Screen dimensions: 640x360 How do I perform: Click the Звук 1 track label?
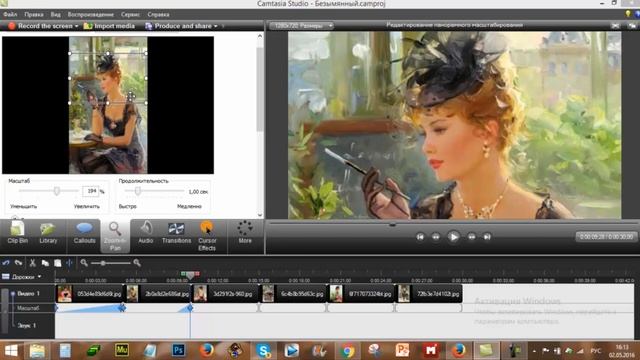[28, 325]
